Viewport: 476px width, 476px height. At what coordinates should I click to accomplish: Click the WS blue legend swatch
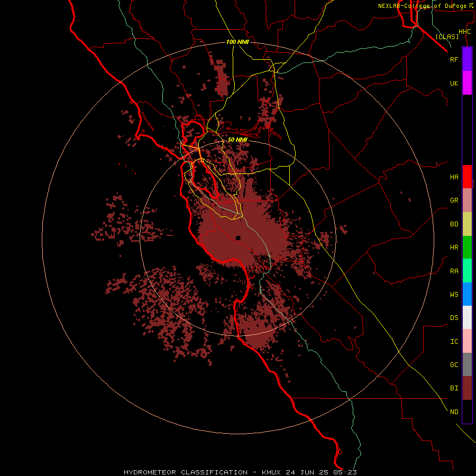tap(467, 294)
